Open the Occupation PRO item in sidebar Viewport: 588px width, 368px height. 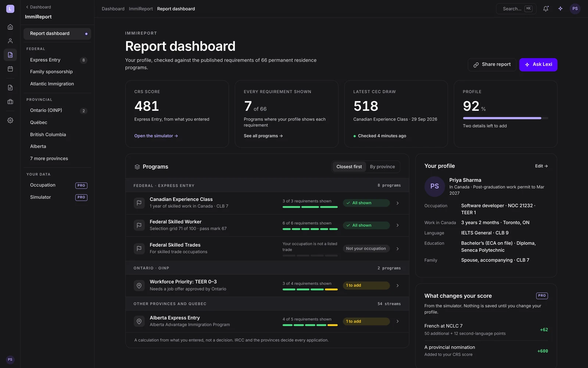point(57,185)
